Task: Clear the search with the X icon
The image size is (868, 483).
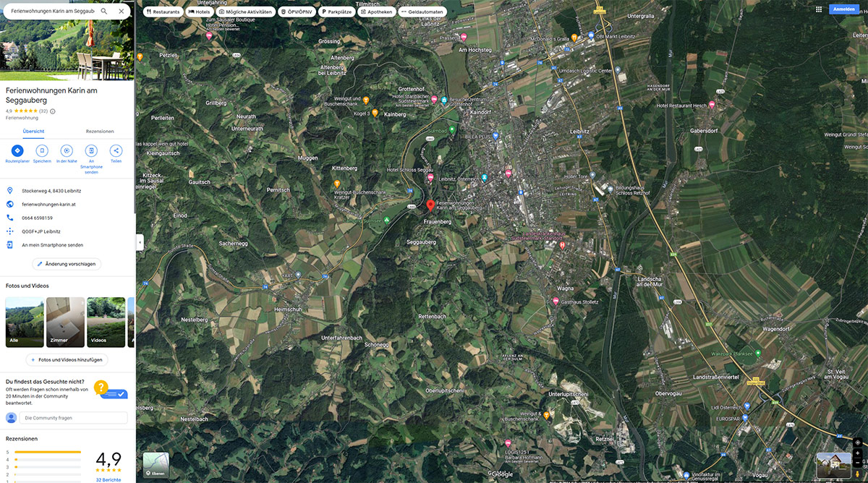Action: (x=122, y=12)
